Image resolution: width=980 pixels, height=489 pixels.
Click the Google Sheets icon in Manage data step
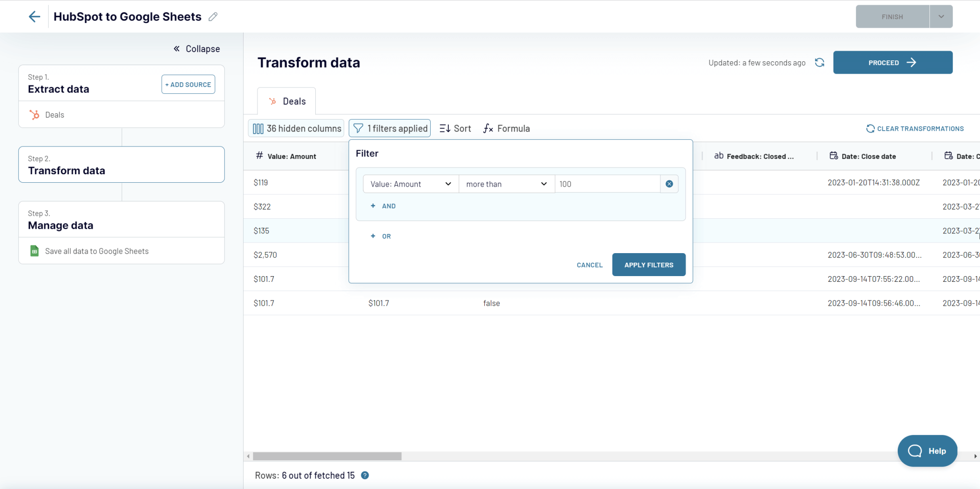tap(34, 251)
